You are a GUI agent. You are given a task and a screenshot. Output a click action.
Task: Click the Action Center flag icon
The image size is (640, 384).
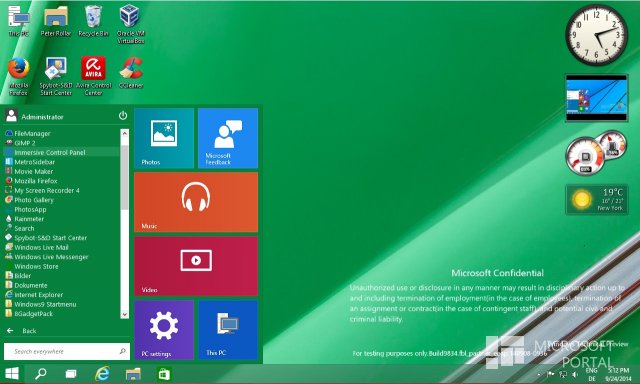tap(551, 374)
